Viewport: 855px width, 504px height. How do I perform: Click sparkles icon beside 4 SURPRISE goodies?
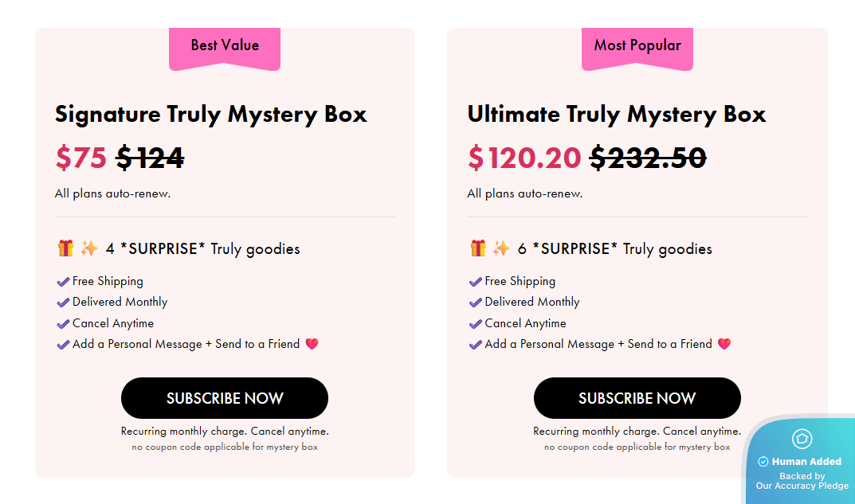pos(89,248)
